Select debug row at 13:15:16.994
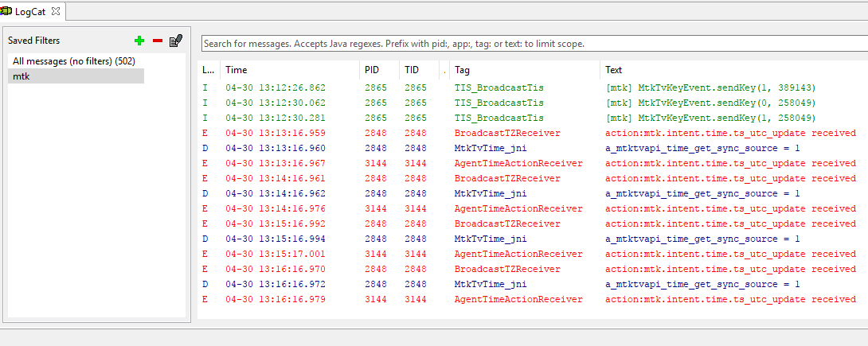This screenshot has height=346, width=868. point(533,239)
